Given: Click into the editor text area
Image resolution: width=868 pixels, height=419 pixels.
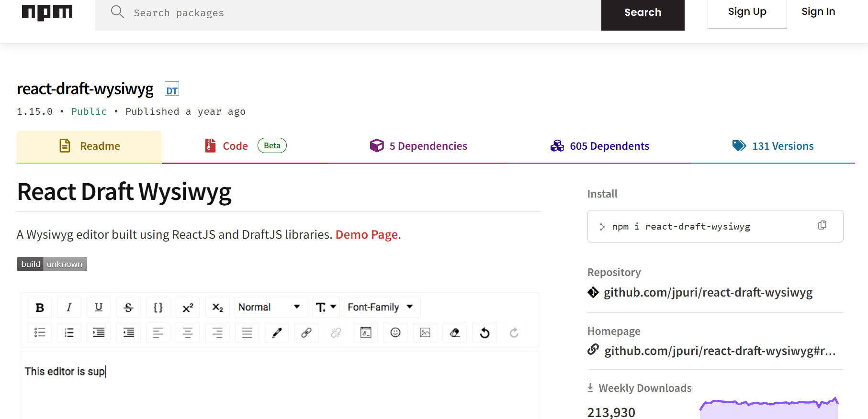Looking at the screenshot, I should (x=280, y=385).
